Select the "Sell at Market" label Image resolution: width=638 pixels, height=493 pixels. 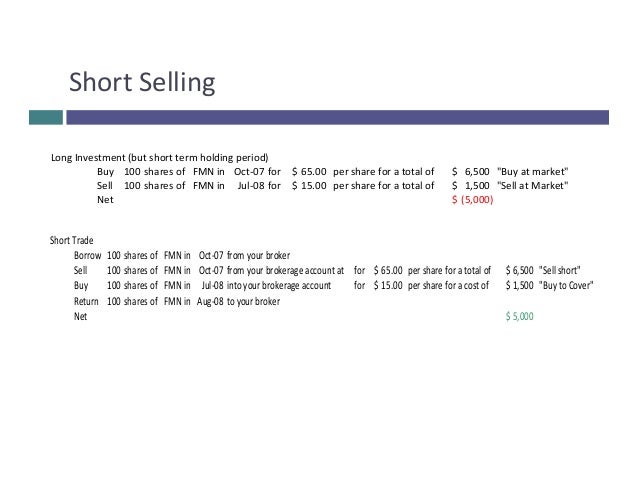[x=533, y=185]
